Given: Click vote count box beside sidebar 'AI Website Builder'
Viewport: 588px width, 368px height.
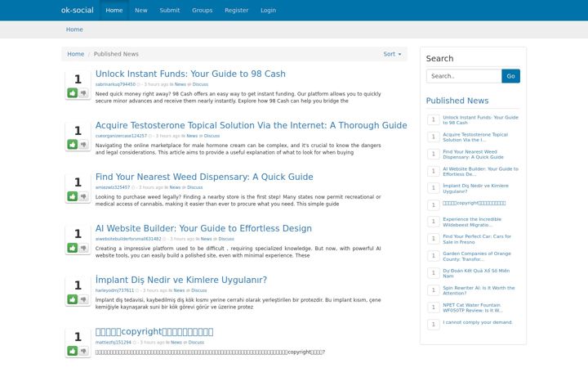Looking at the screenshot, I should point(434,171).
